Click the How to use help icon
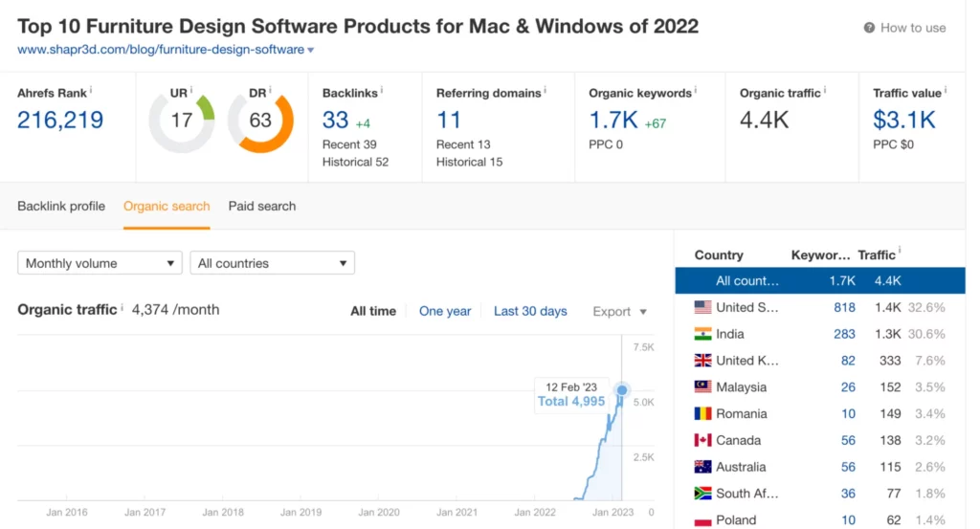Screen dimensions: 980x529 pyautogui.click(x=869, y=28)
